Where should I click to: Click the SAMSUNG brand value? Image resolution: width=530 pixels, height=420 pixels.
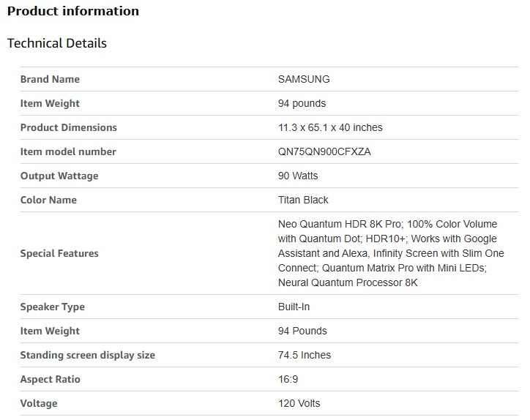(304, 79)
